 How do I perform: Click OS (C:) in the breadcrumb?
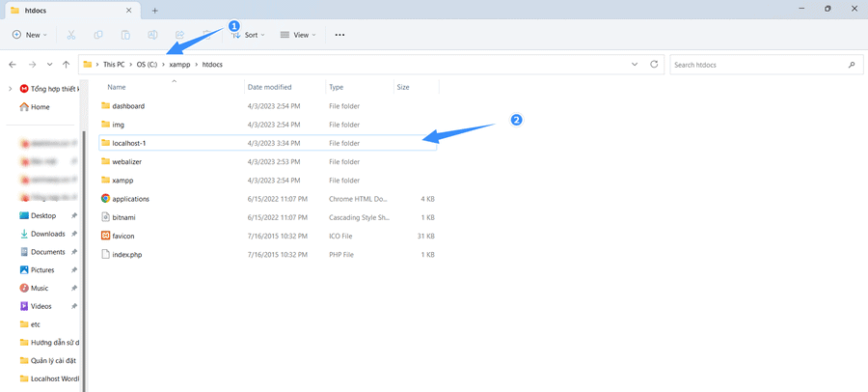148,65
